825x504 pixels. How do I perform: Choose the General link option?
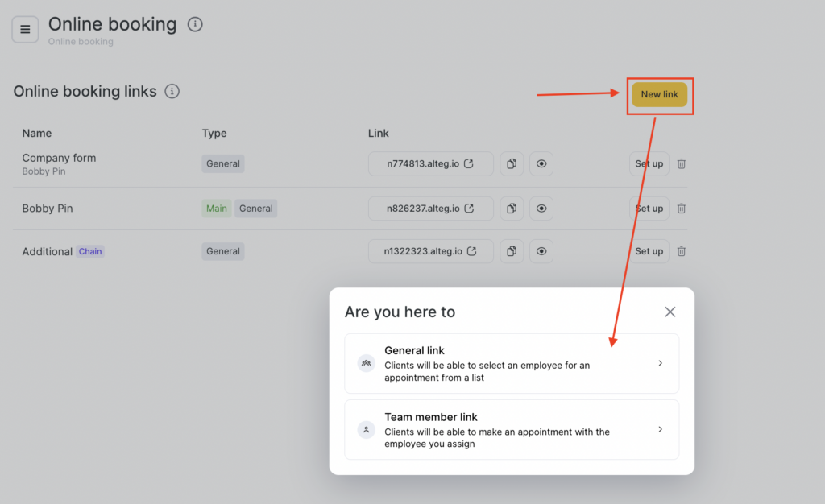coord(512,364)
